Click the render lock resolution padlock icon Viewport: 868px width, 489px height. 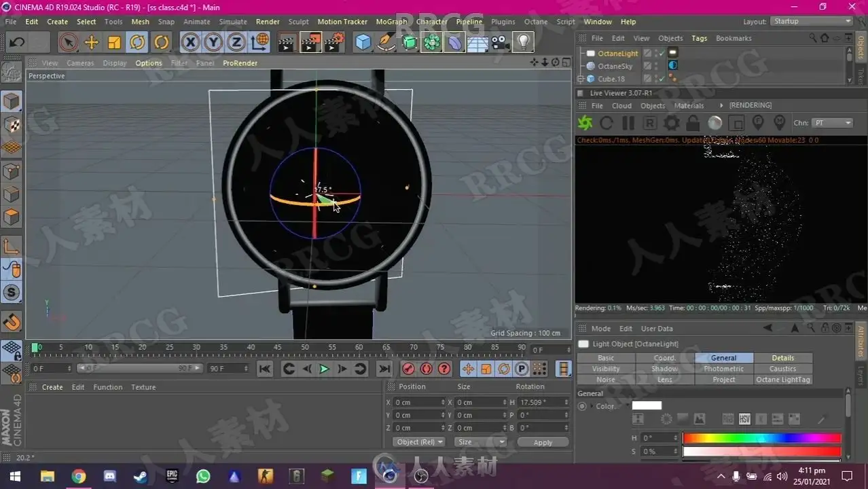point(693,123)
